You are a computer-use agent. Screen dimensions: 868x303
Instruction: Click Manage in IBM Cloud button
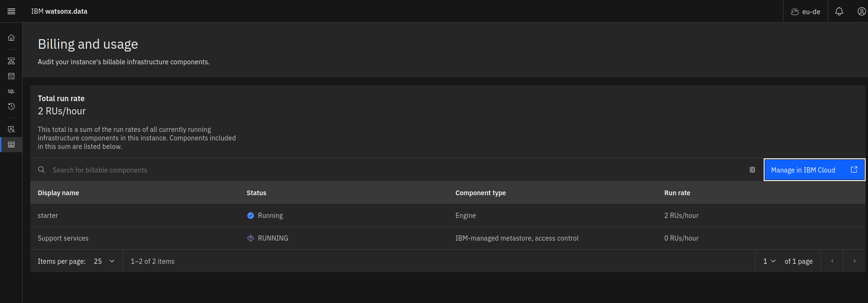click(815, 170)
